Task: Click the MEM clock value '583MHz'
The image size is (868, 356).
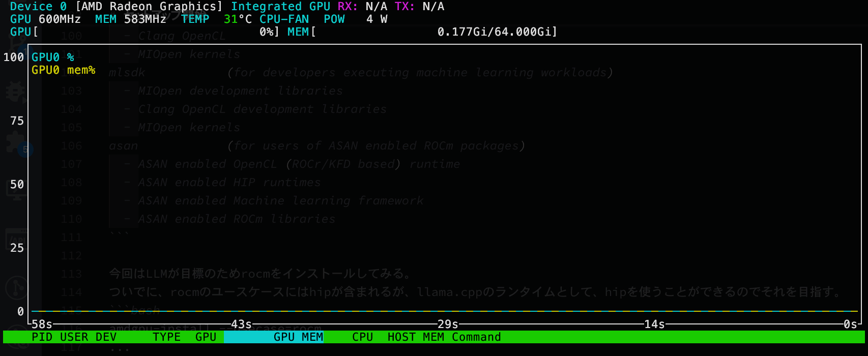Action: point(146,19)
